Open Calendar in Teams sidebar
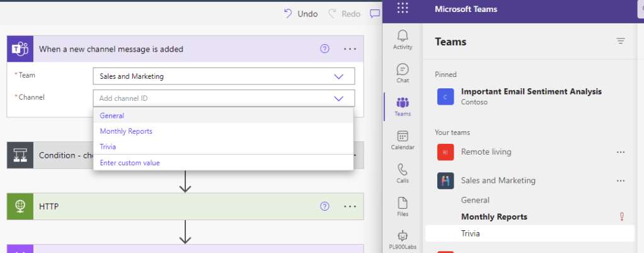Image resolution: width=644 pixels, height=253 pixels. pyautogui.click(x=403, y=140)
